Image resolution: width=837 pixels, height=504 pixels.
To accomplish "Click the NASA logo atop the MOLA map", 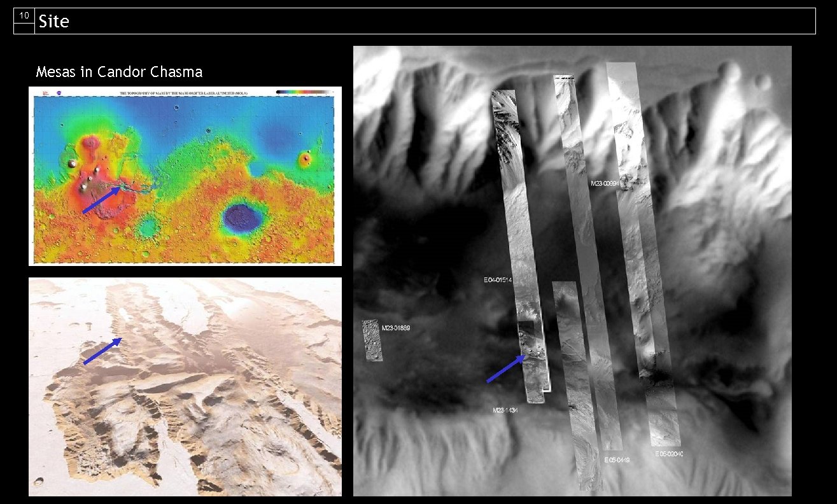I will click(59, 92).
